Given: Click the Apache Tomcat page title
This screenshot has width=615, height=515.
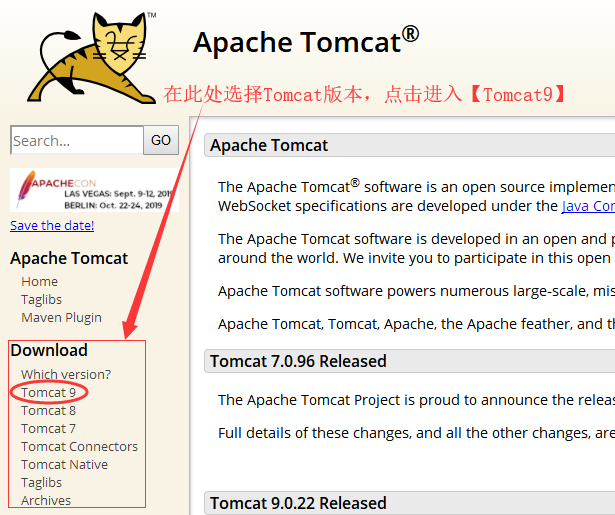Looking at the screenshot, I should [306, 41].
